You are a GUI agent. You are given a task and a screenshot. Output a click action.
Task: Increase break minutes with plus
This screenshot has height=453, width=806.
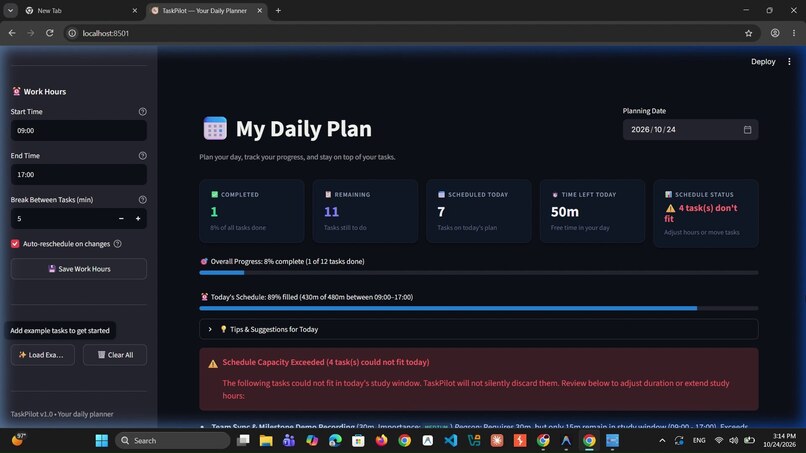pyautogui.click(x=138, y=219)
